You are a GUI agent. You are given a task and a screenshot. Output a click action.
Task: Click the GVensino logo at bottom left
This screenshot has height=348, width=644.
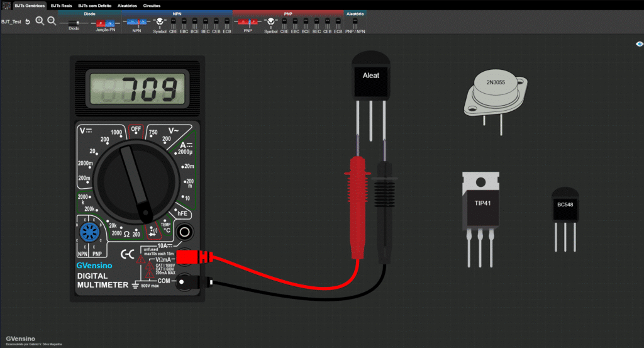(20, 339)
